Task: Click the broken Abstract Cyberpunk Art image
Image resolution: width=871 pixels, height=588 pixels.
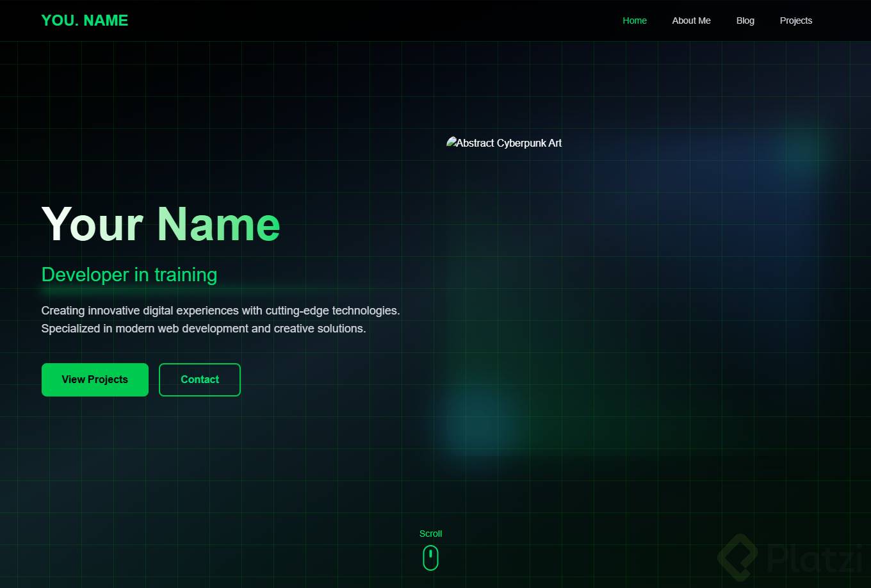Action: point(504,143)
